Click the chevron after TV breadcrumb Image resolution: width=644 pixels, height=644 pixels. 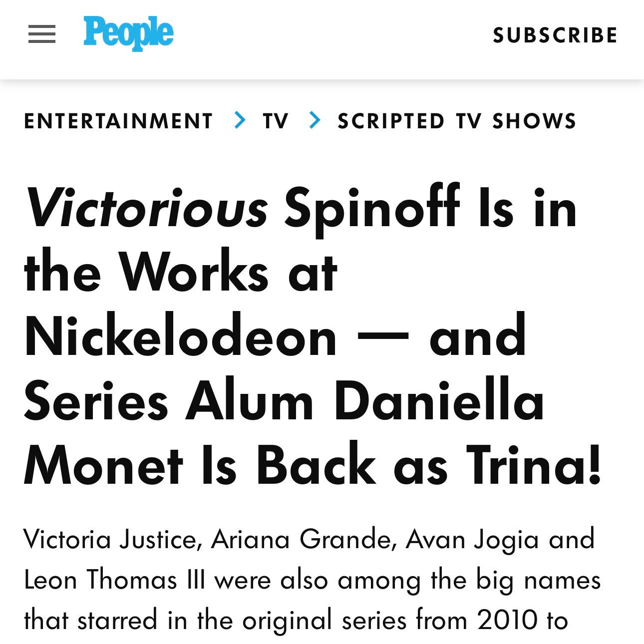[315, 120]
